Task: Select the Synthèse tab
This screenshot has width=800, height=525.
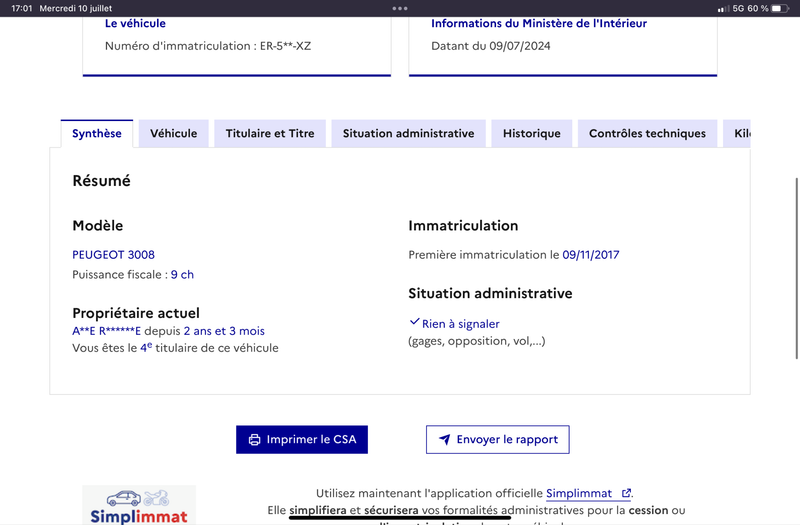Action: 97,133
